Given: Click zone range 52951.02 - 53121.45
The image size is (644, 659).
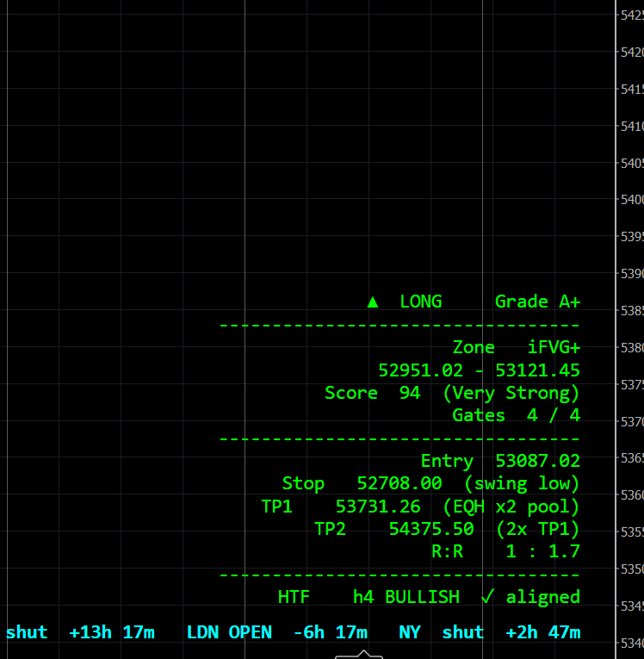Looking at the screenshot, I should [480, 370].
